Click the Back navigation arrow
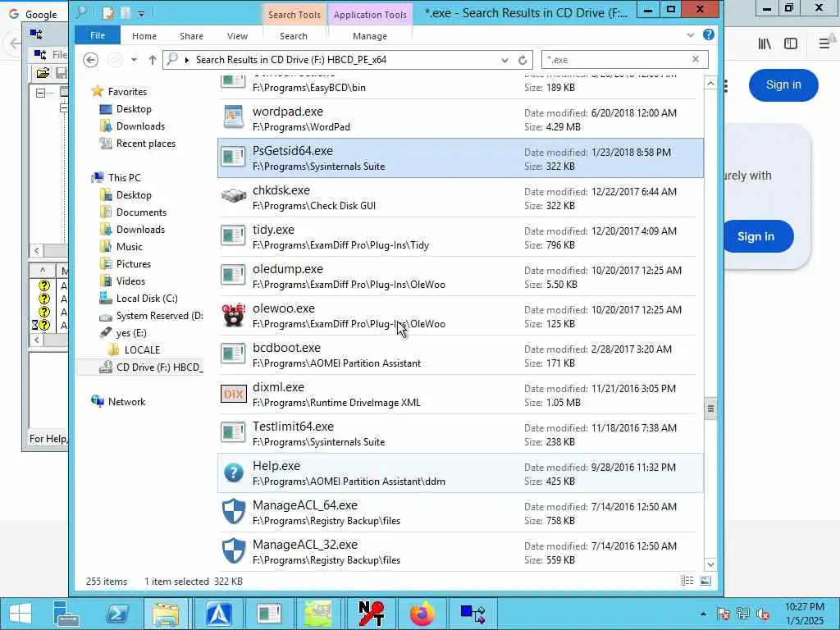The image size is (840, 630). [90, 60]
